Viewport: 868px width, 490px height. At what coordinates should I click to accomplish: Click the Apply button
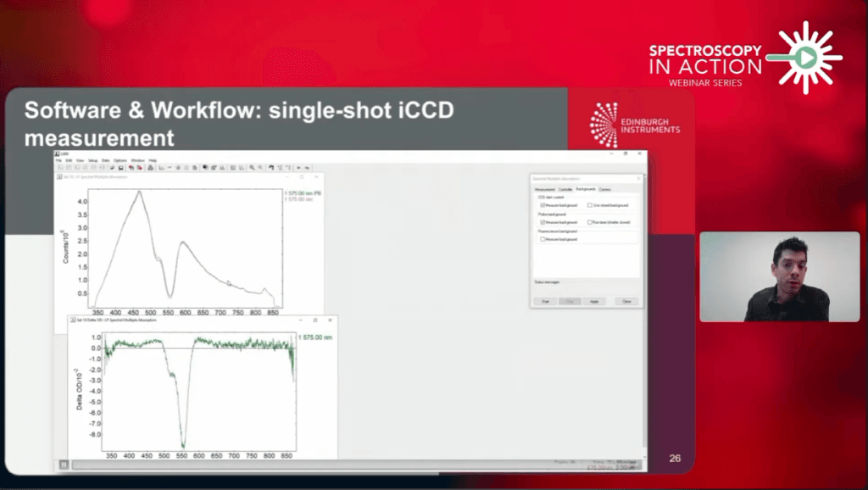594,302
